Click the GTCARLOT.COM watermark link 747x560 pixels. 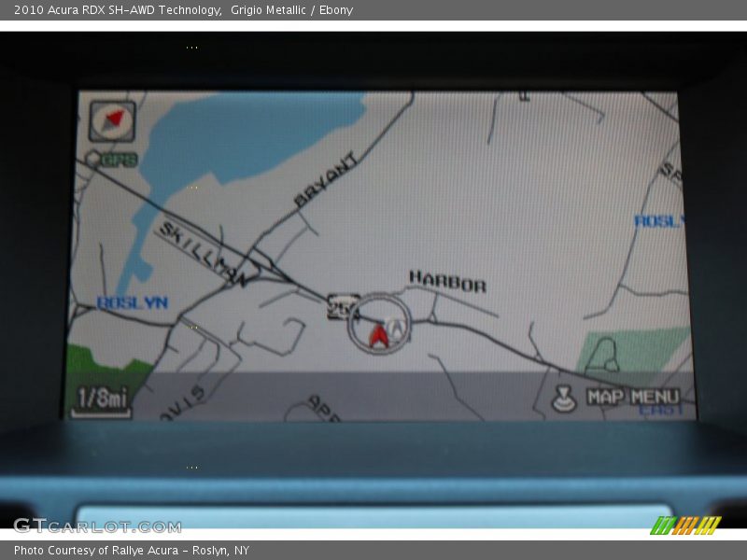click(96, 526)
